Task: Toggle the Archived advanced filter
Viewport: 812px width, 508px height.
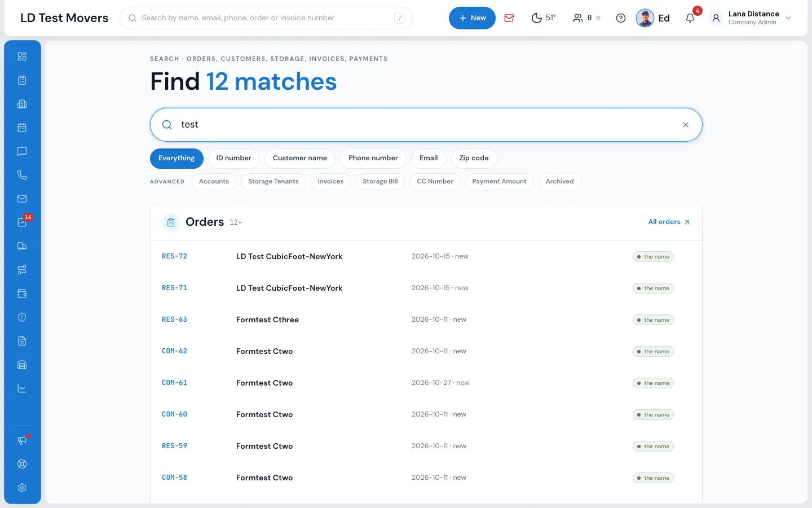Action: pos(560,182)
